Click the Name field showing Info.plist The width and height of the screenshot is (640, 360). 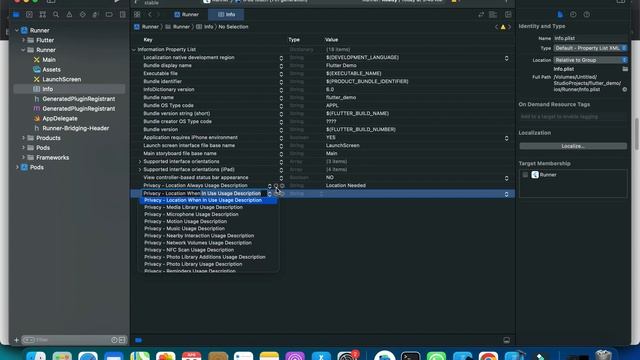(590, 38)
